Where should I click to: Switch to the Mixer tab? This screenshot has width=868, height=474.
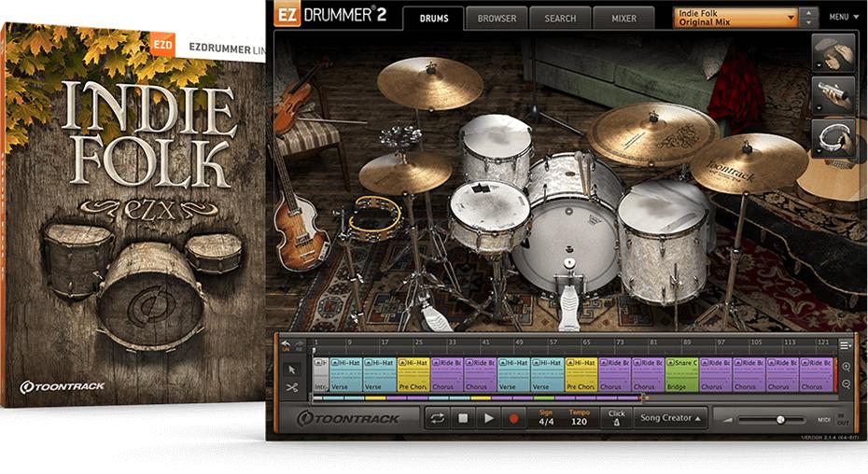tap(623, 19)
